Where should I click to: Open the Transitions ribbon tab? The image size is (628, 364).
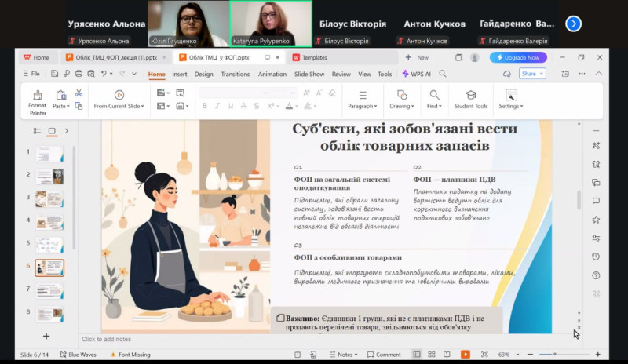click(235, 74)
